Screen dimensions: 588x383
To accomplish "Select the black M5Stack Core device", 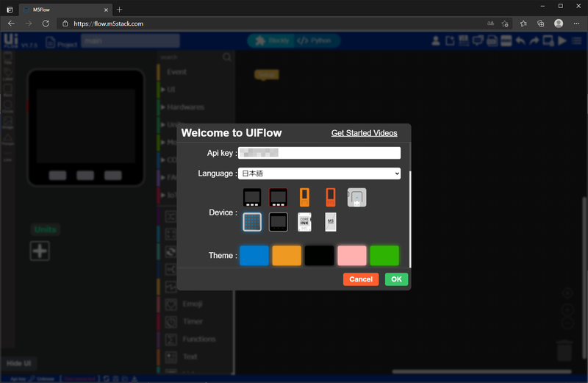I will point(252,197).
